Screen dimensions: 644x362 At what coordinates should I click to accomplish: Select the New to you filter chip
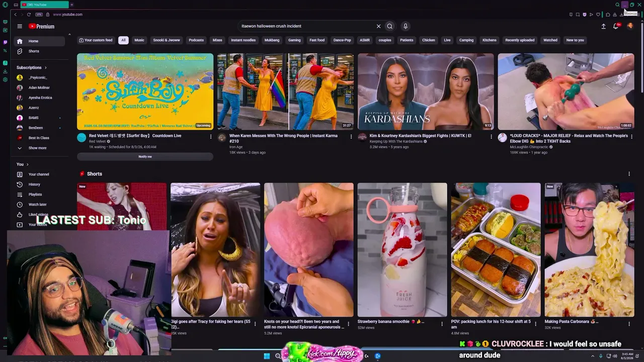point(575,40)
